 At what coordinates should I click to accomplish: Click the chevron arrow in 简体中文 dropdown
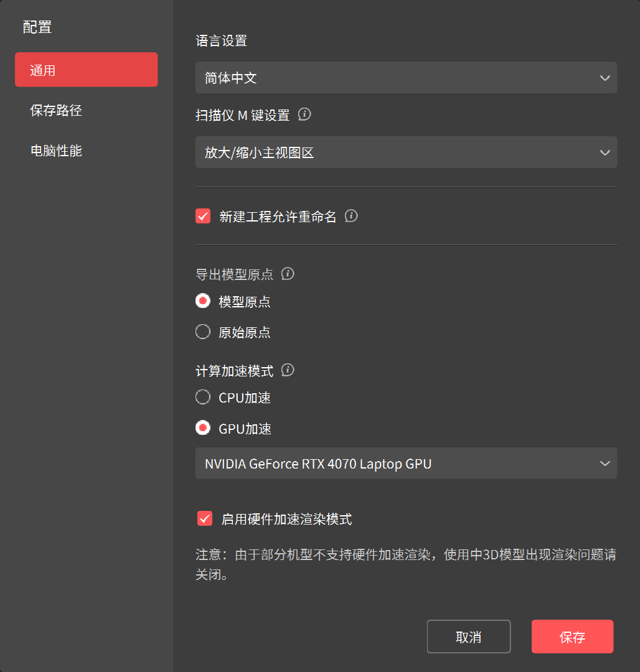point(605,78)
